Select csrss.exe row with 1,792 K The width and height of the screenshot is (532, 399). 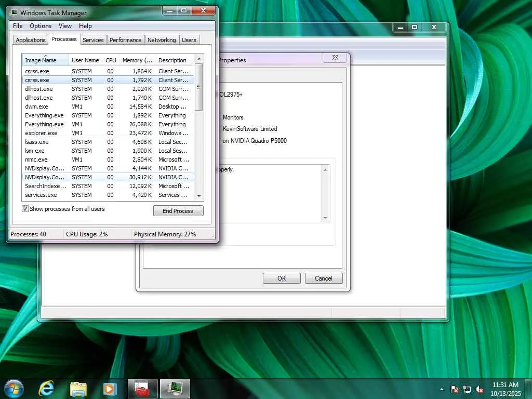click(x=108, y=80)
